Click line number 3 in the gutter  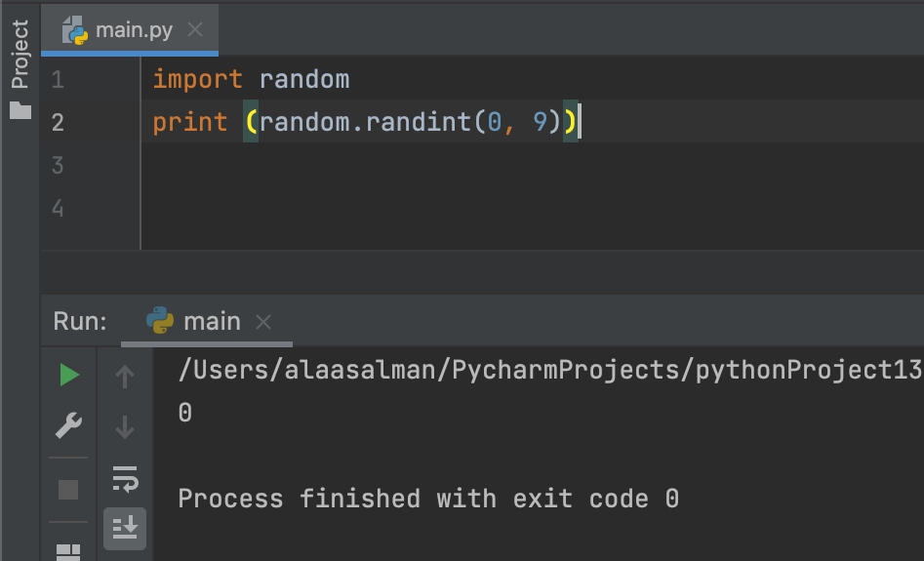(58, 165)
